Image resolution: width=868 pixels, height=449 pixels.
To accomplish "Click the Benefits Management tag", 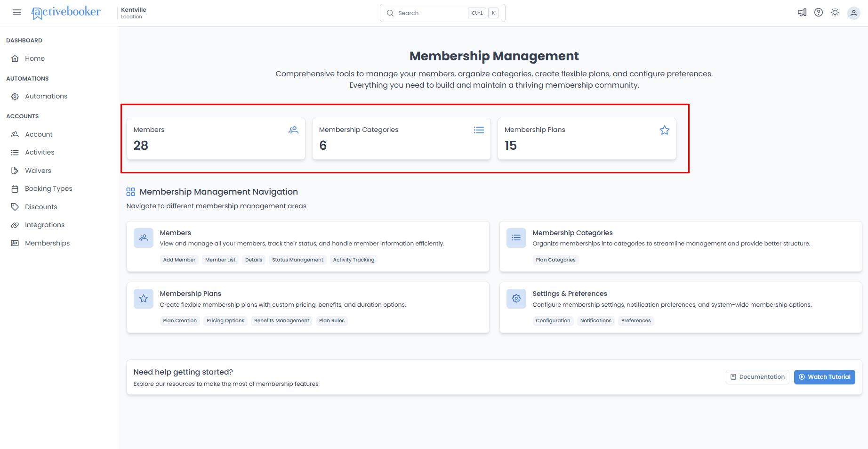I will (281, 320).
